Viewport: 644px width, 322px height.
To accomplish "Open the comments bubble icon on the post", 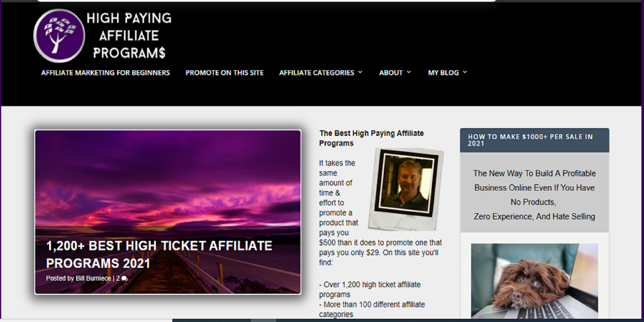I will click(124, 279).
